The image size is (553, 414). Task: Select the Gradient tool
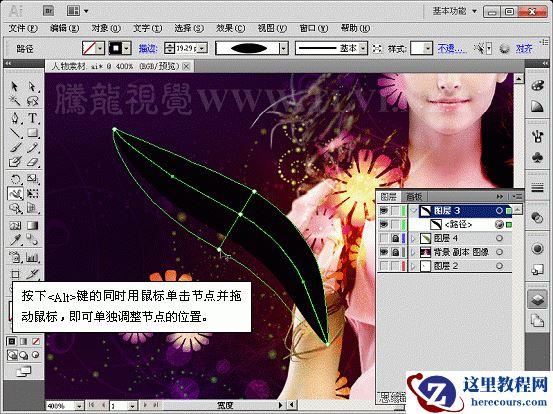(32, 225)
